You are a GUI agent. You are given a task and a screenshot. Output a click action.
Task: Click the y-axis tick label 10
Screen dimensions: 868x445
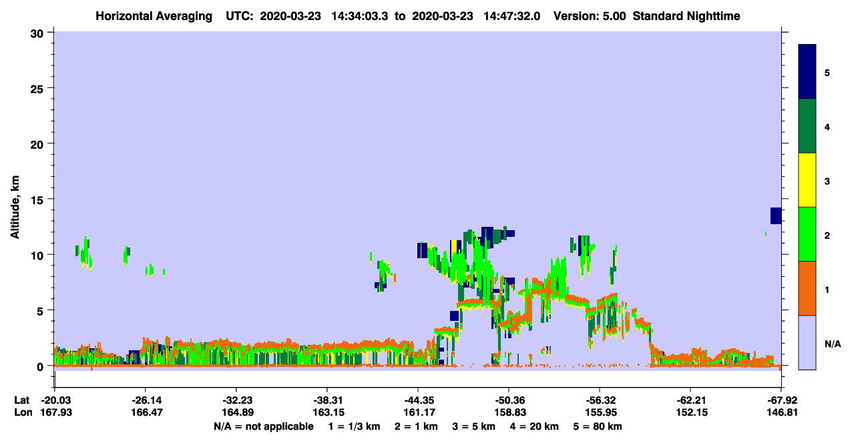click(39, 255)
